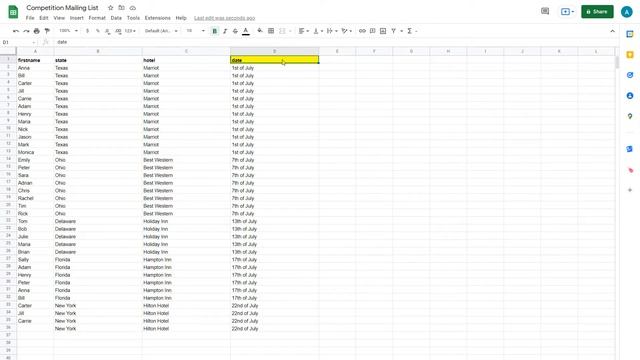Toggle bold formatting

(215, 31)
